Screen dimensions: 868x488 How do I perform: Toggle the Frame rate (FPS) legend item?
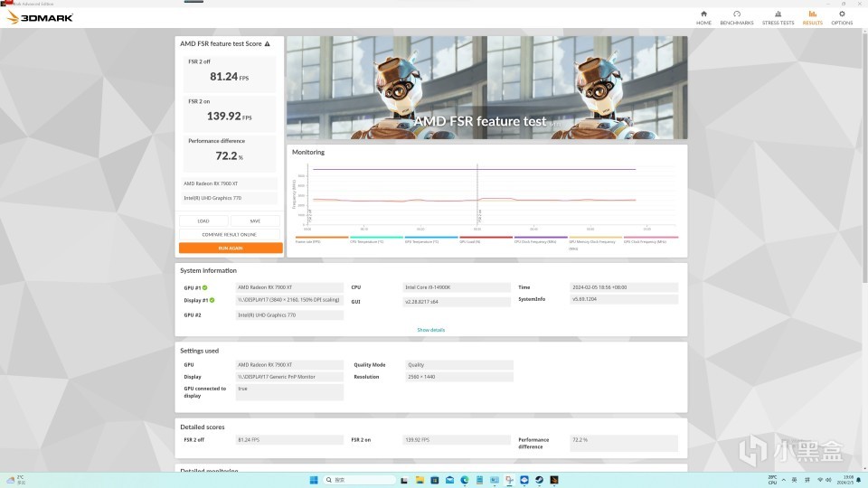point(322,239)
